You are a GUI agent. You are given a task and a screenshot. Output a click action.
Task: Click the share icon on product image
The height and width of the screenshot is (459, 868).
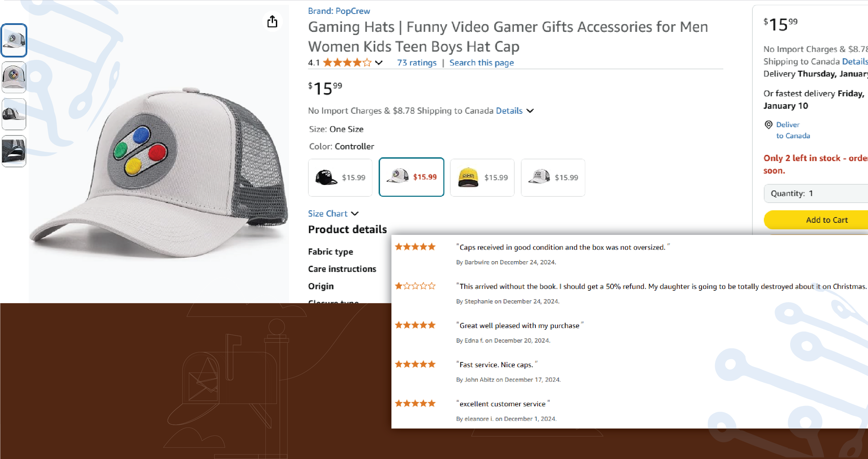click(272, 21)
